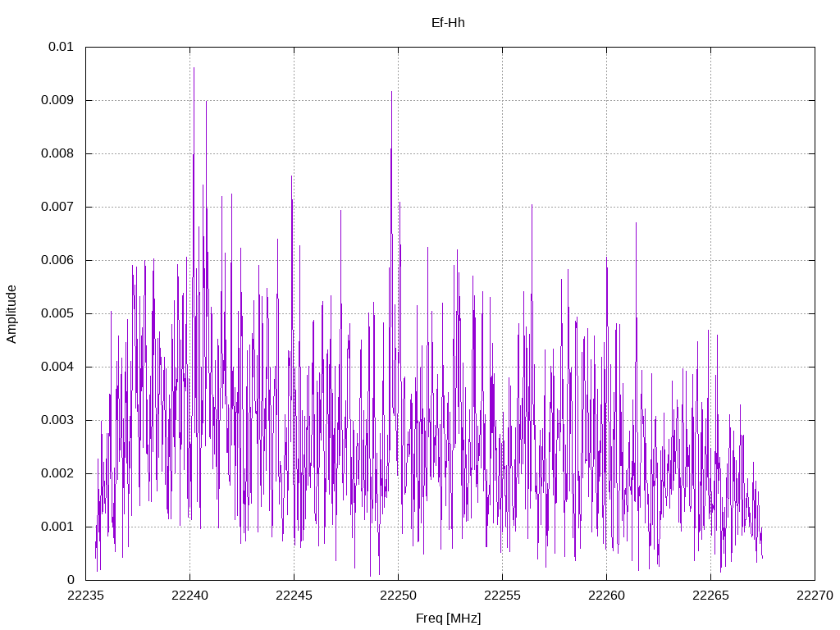
Task: Click the y-axis tick label 0.008
Action: 57,153
